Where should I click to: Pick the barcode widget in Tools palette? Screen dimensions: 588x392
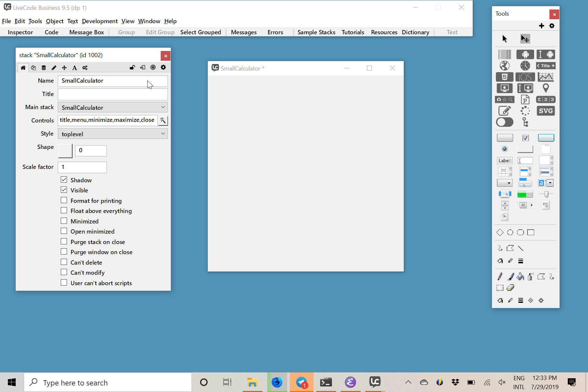click(x=504, y=54)
